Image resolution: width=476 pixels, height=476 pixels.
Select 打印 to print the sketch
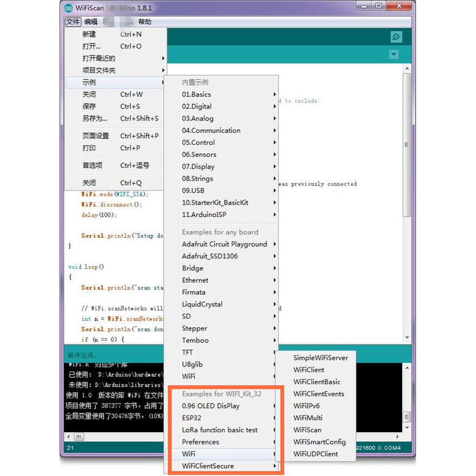click(89, 148)
